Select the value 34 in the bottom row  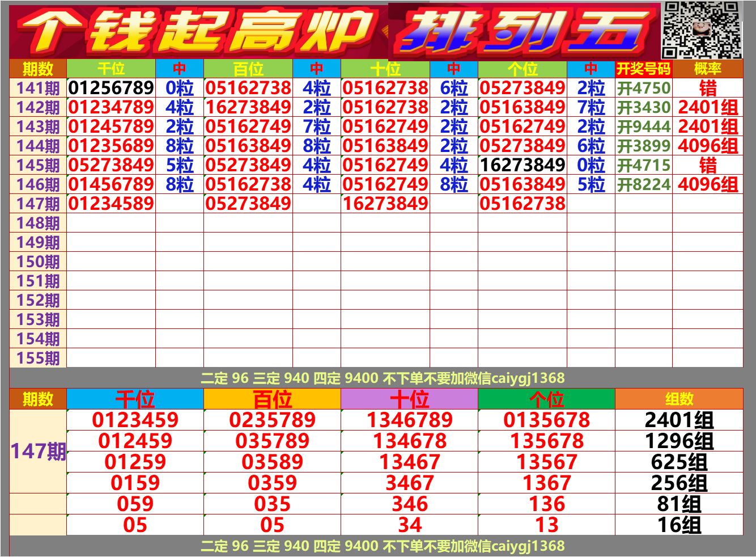(409, 525)
